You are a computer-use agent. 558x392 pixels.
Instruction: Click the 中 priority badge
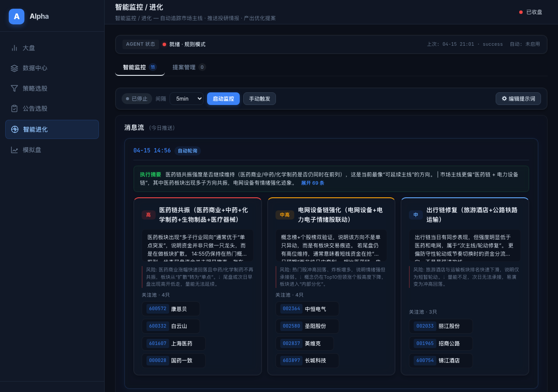coord(416,215)
